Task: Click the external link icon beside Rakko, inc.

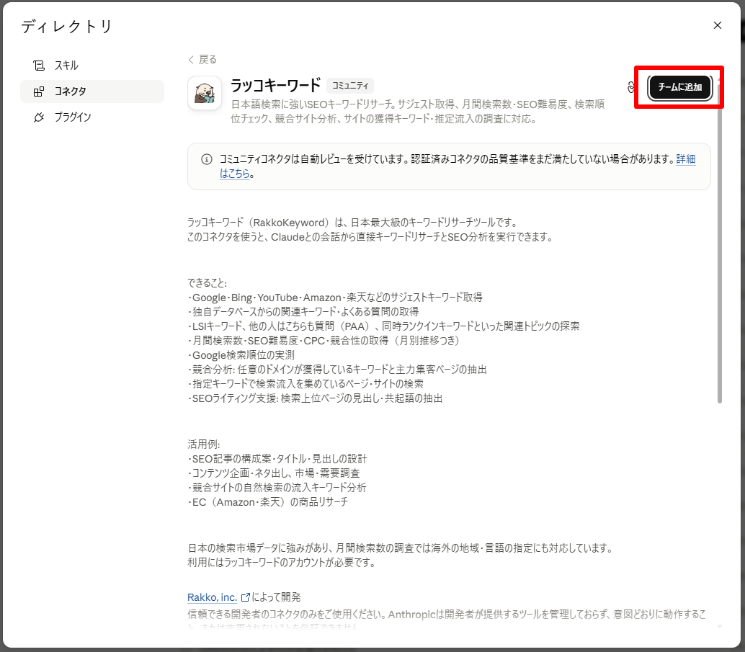Action: (x=245, y=597)
